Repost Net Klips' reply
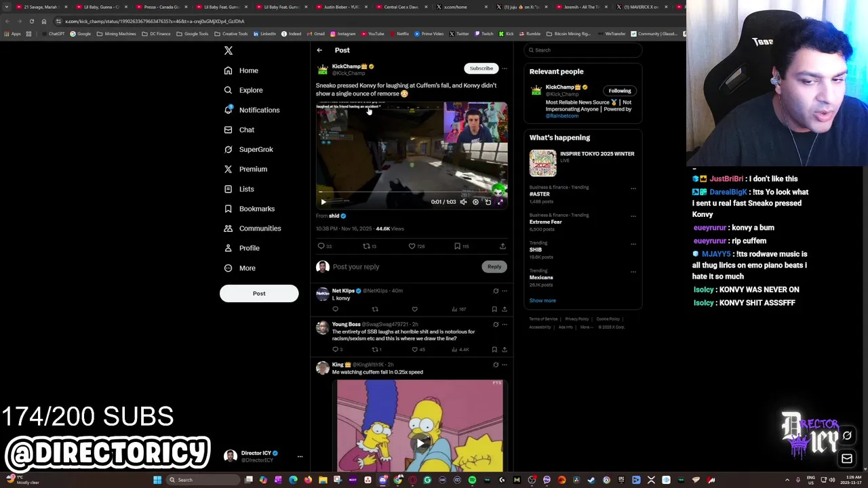Image resolution: width=868 pixels, height=488 pixels. [x=375, y=309]
